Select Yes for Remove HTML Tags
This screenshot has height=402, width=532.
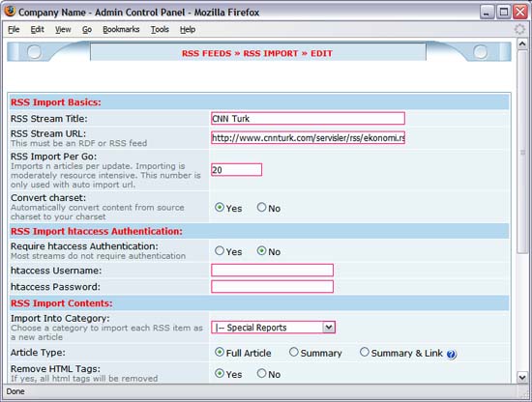click(220, 374)
